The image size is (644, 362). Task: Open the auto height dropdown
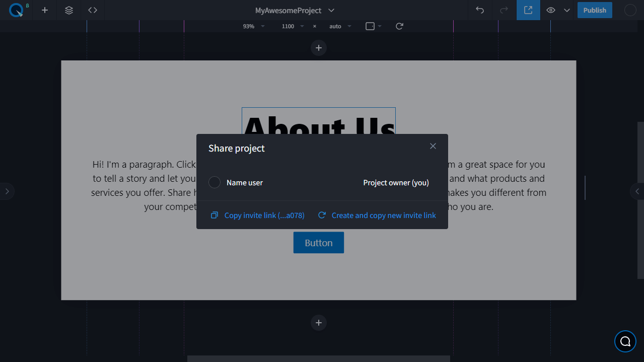coord(339,26)
